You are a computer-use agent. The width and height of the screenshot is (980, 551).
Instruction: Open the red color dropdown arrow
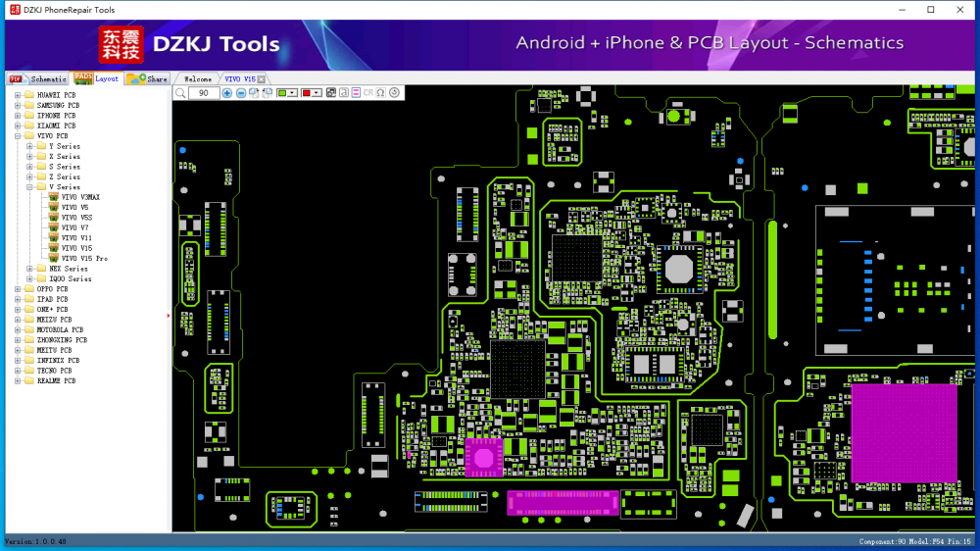click(317, 93)
